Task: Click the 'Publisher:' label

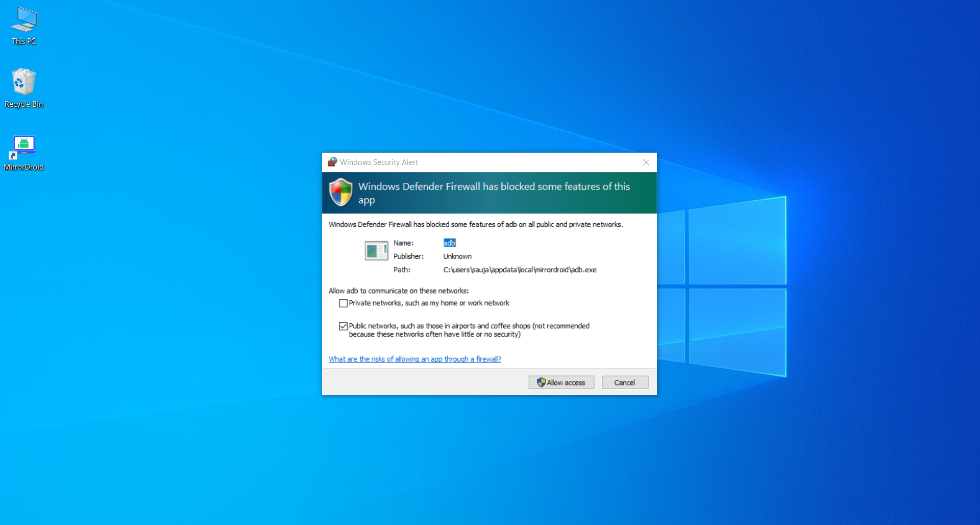Action: (x=408, y=256)
